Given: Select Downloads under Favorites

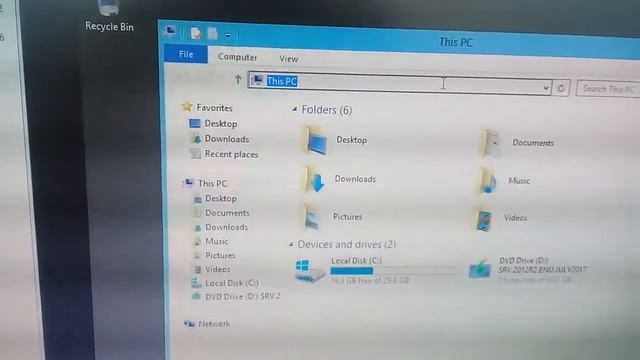Looking at the screenshot, I should point(227,139).
